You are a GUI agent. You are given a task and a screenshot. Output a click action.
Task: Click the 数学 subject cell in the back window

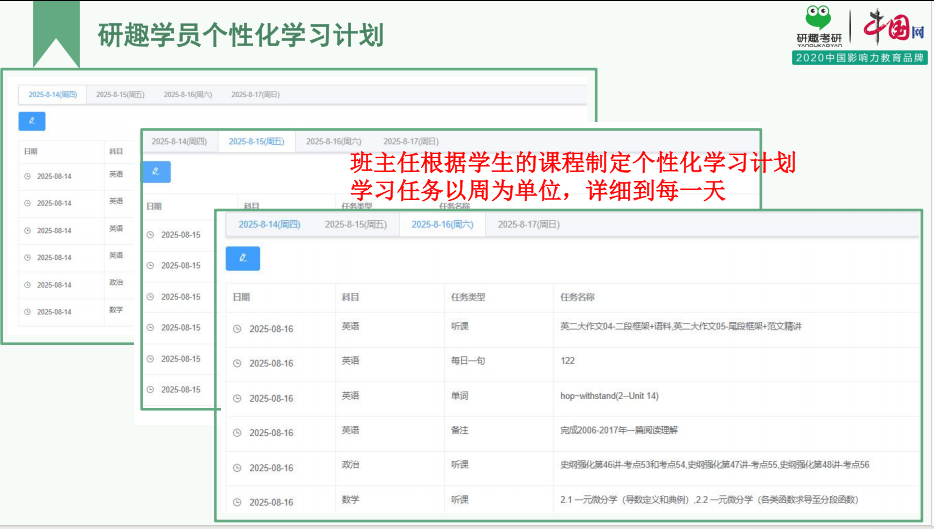pyautogui.click(x=116, y=310)
